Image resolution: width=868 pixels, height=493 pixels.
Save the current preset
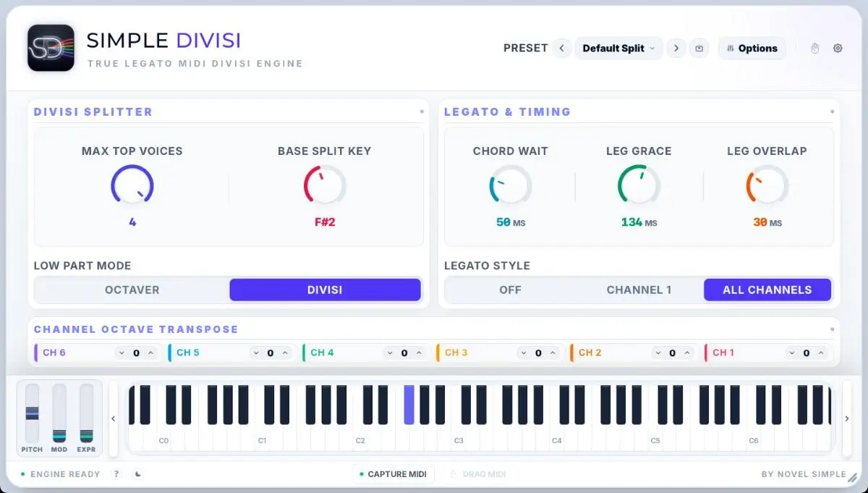click(x=699, y=49)
